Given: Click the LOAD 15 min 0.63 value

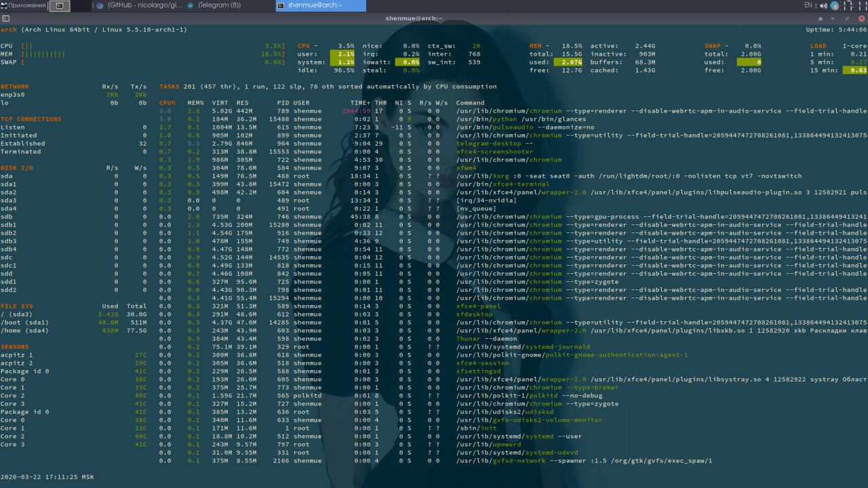Looking at the screenshot, I should coord(855,70).
